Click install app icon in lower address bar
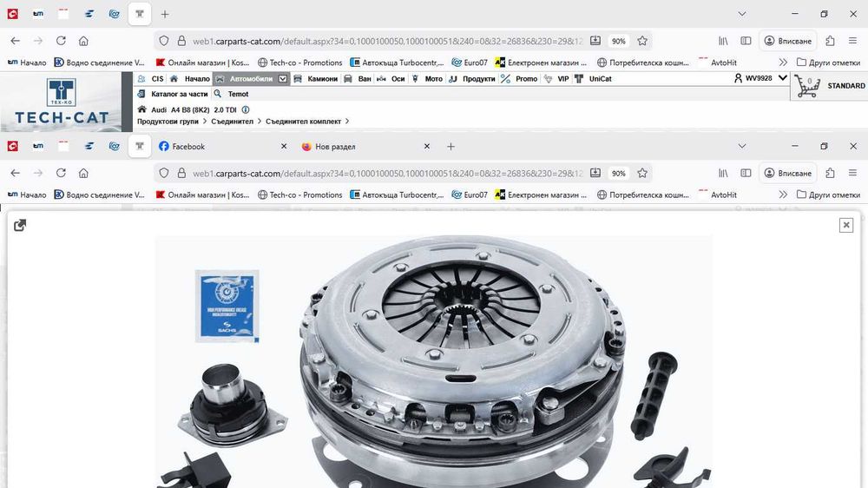 click(595, 173)
